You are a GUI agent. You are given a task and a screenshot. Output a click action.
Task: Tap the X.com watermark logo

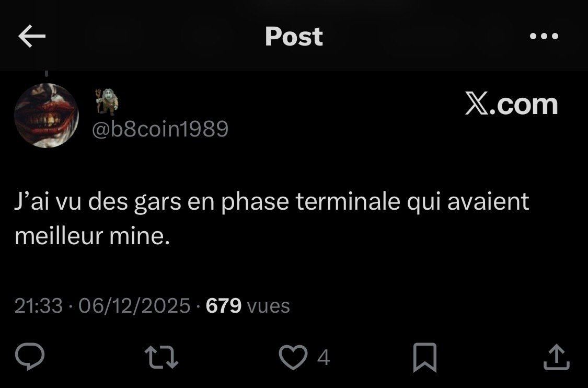click(x=512, y=104)
